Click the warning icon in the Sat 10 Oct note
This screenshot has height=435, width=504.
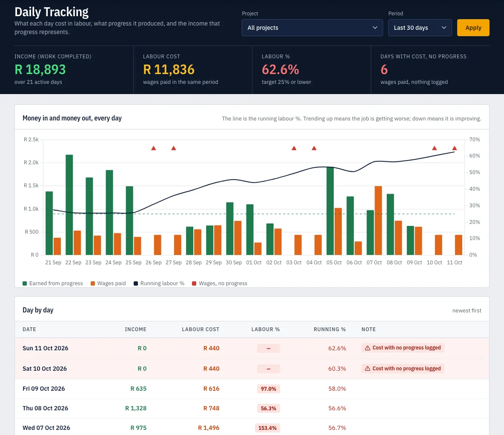point(367,369)
